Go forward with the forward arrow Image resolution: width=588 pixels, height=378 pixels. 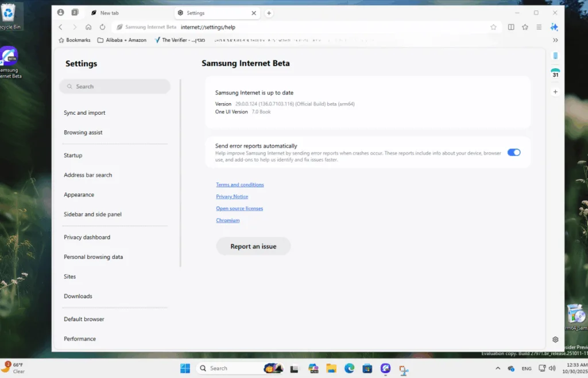(74, 27)
